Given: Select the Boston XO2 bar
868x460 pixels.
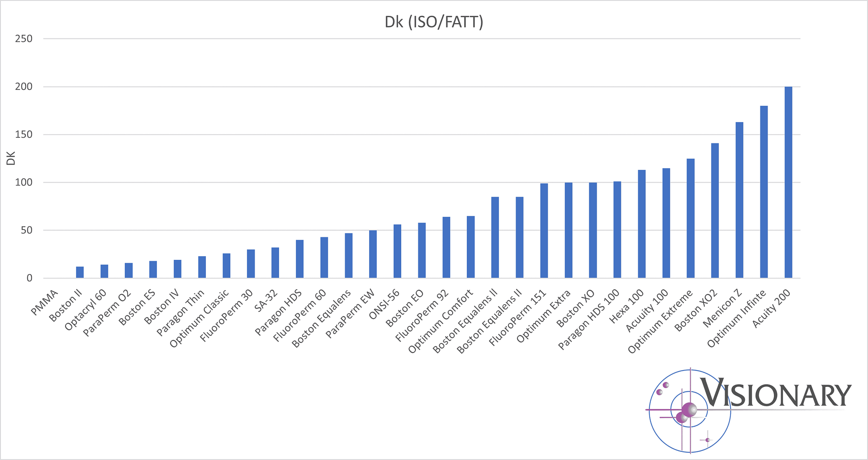Looking at the screenshot, I should 715,211.
